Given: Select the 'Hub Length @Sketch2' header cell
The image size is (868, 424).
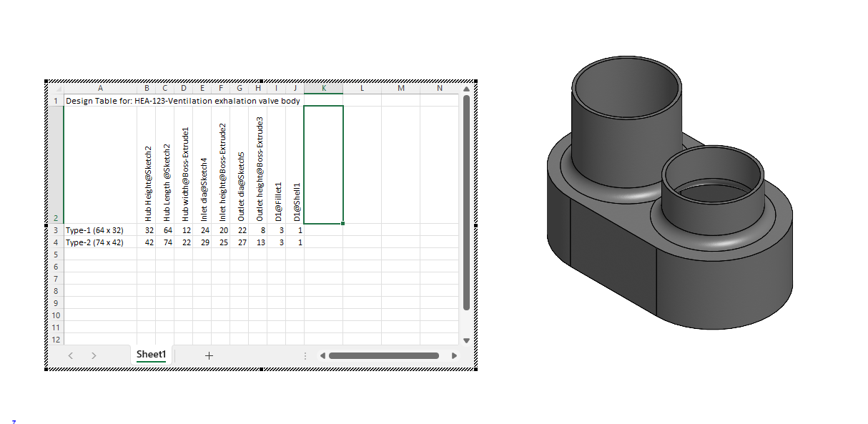Looking at the screenshot, I should point(164,165).
